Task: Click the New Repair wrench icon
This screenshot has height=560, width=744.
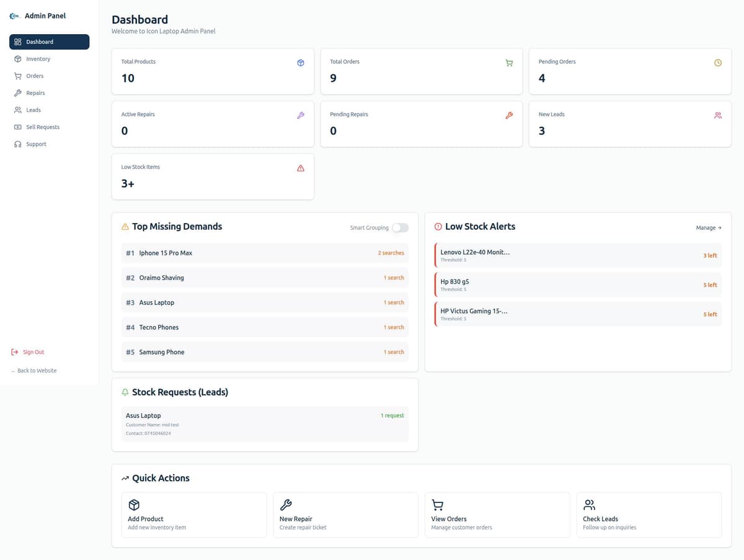Action: pyautogui.click(x=286, y=505)
